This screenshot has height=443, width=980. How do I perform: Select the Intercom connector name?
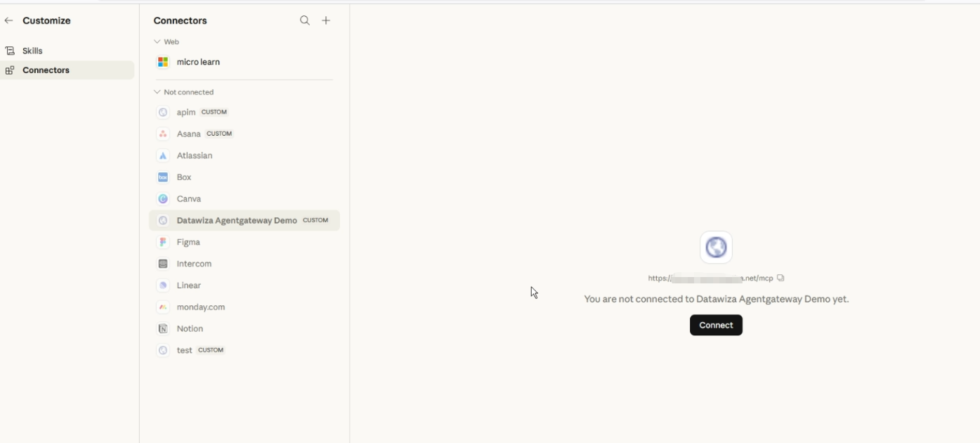click(x=194, y=264)
